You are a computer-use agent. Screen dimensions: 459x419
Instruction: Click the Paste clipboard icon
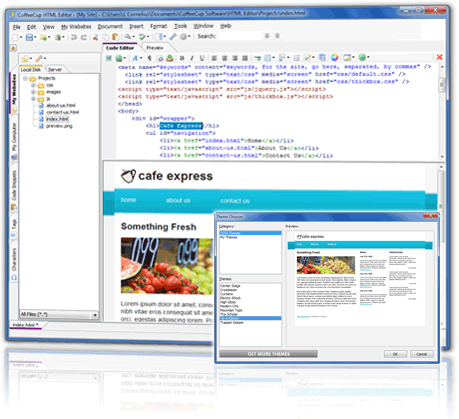[115, 37]
